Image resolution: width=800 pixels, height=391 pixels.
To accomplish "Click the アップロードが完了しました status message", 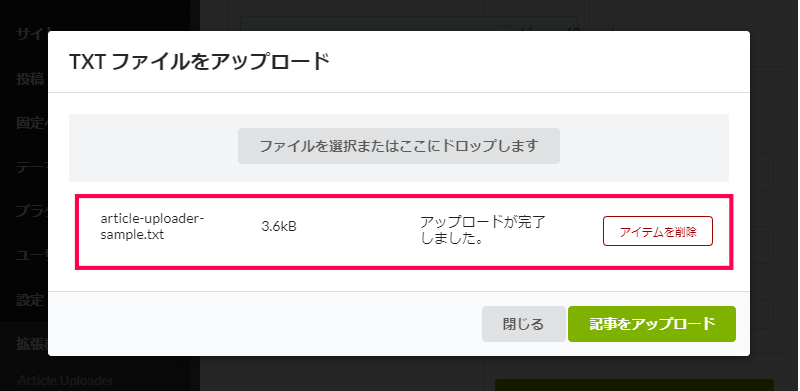I will pyautogui.click(x=483, y=230).
